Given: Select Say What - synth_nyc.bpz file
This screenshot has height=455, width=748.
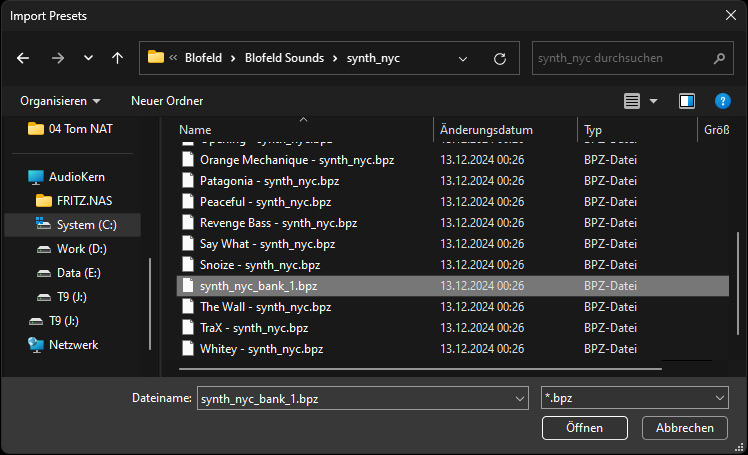Looking at the screenshot, I should (x=268, y=244).
